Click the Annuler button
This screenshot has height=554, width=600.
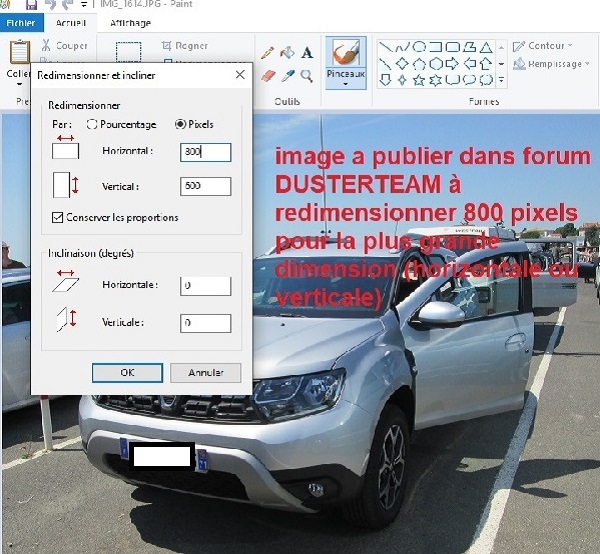(x=205, y=373)
